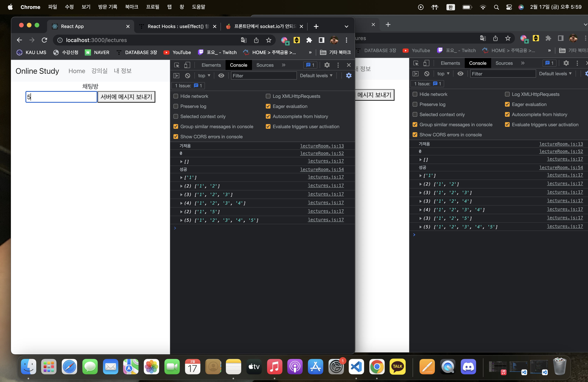Enable Hide network checkbox in front DevTools
Viewport: 588px width, 382px height.
pyautogui.click(x=176, y=96)
